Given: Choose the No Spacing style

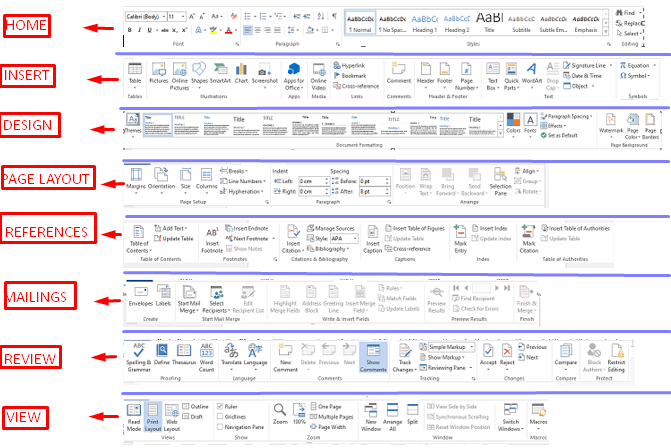Looking at the screenshot, I should coord(392,23).
